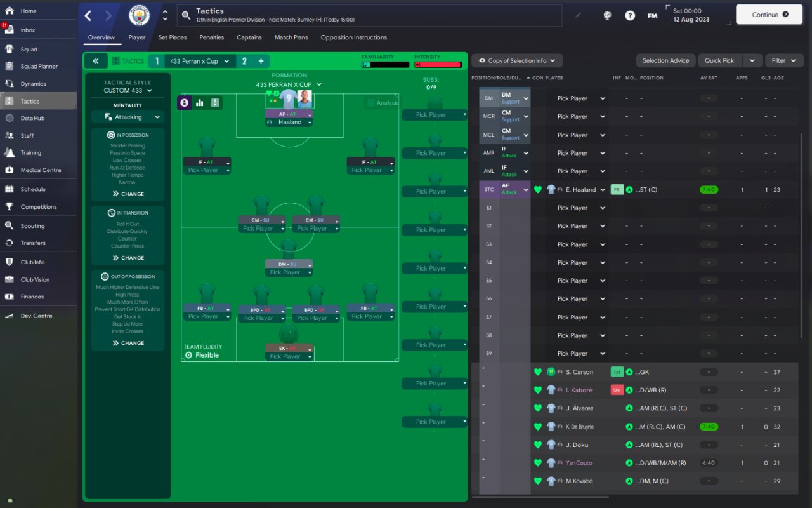Screen dimensions: 812x508
Task: Click Haaland's portrait thumbnail on the pitch
Action: pos(305,100)
